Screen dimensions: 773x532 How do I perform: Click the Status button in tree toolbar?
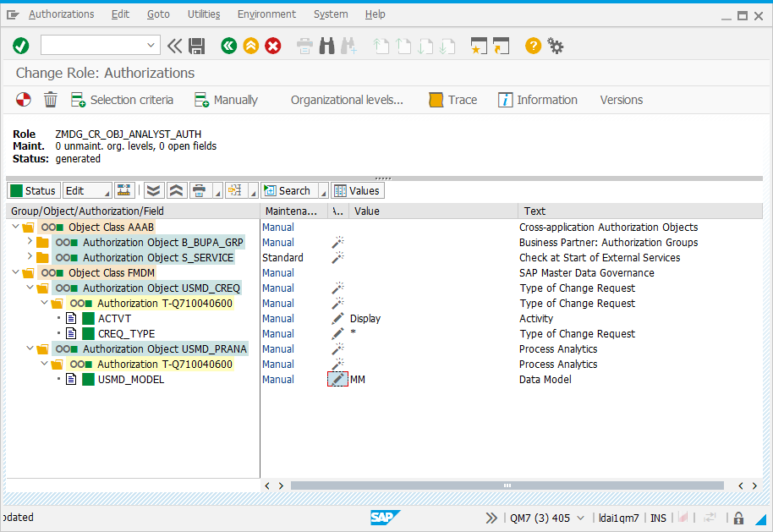(34, 190)
